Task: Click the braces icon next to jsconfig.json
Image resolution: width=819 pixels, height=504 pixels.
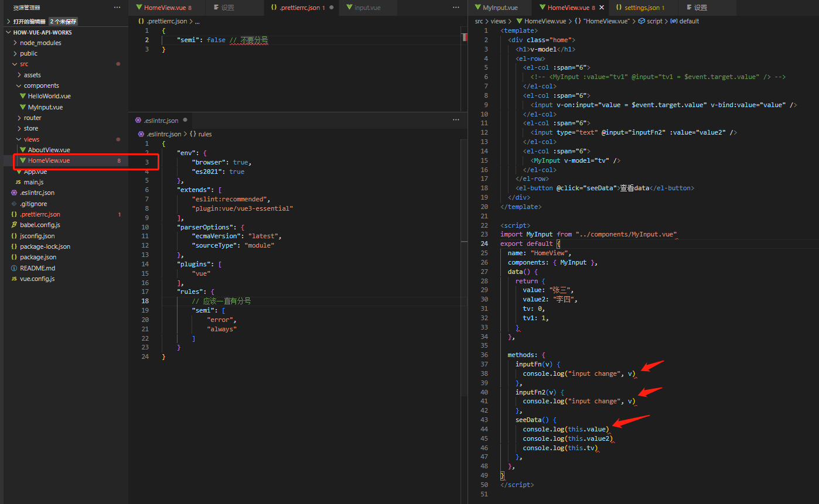Action: coord(14,236)
